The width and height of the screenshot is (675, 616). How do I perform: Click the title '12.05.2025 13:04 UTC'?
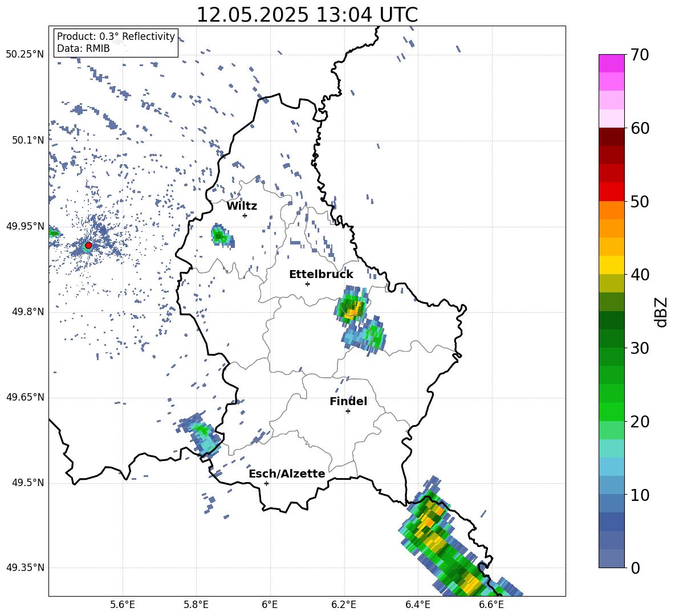pos(307,15)
